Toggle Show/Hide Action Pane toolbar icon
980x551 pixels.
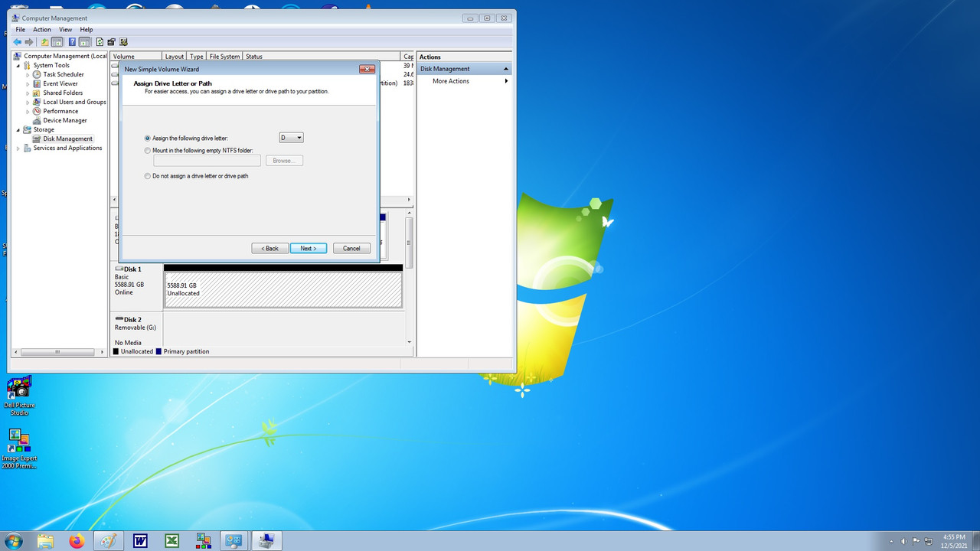pyautogui.click(x=84, y=42)
